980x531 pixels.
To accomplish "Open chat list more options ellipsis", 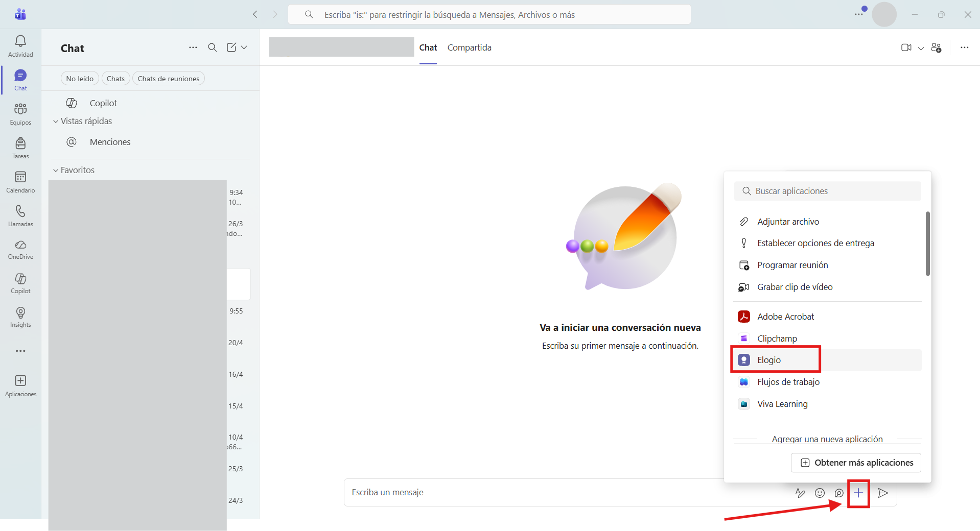I will [193, 47].
